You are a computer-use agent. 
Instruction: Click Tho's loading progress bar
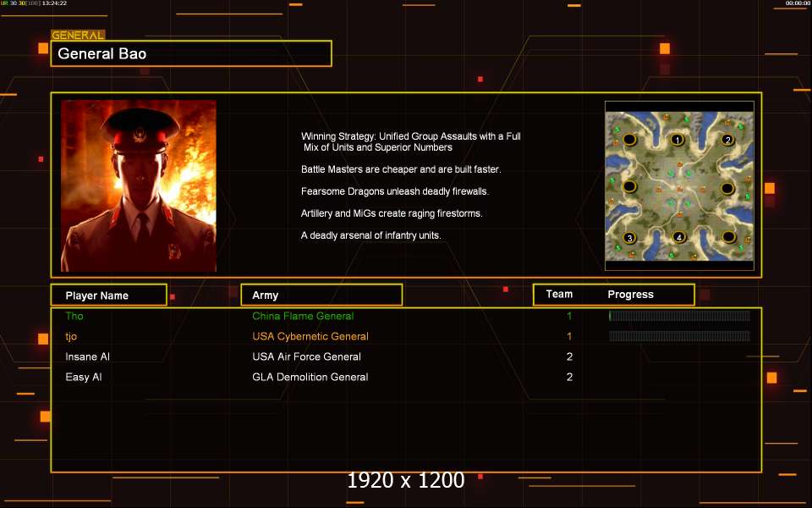click(x=679, y=316)
